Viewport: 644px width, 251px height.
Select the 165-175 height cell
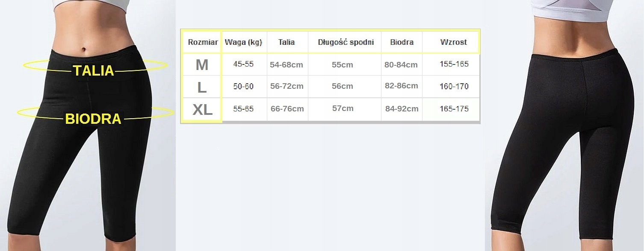point(454,109)
